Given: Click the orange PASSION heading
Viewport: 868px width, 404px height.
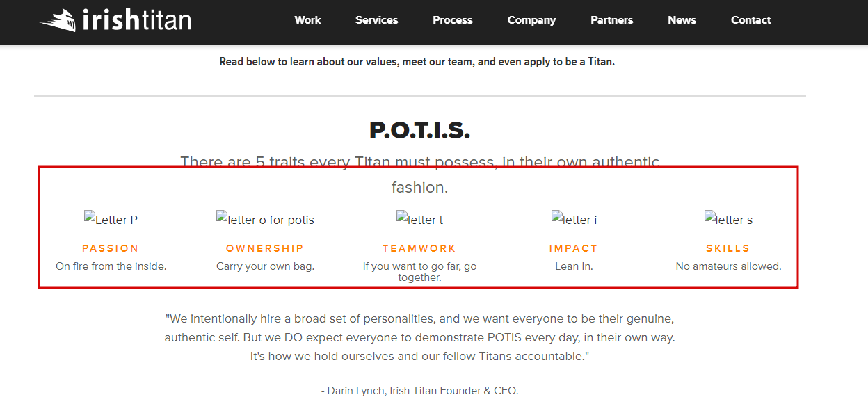Looking at the screenshot, I should click(111, 248).
